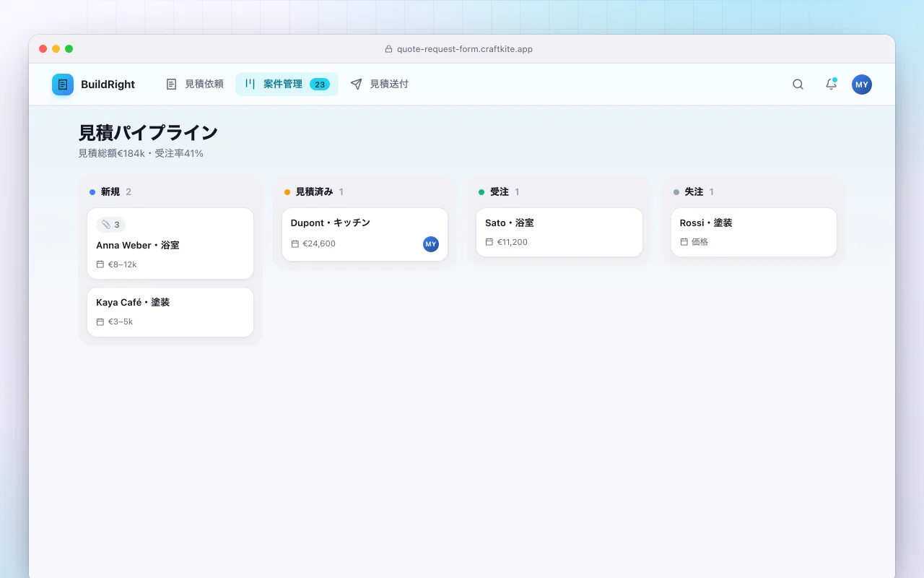Open the Anna Weber・浴室 card

(x=170, y=243)
